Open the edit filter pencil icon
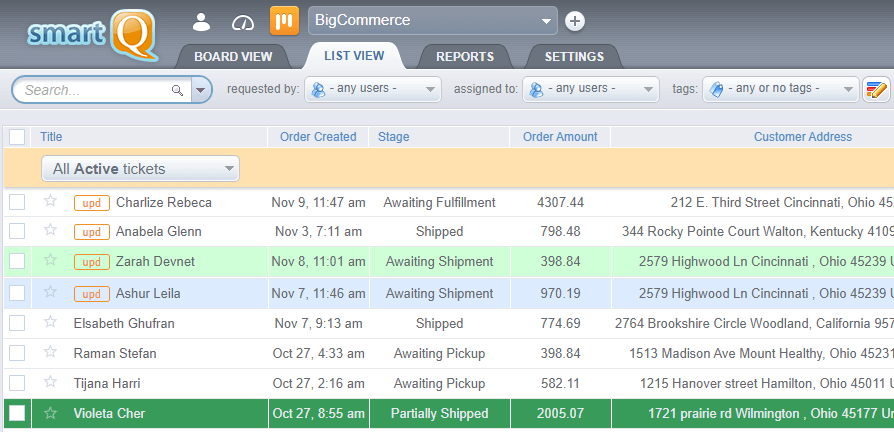 [x=876, y=89]
